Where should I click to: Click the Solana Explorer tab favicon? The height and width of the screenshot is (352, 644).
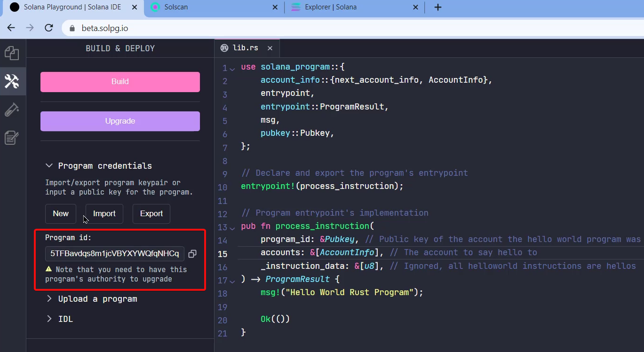pyautogui.click(x=295, y=7)
